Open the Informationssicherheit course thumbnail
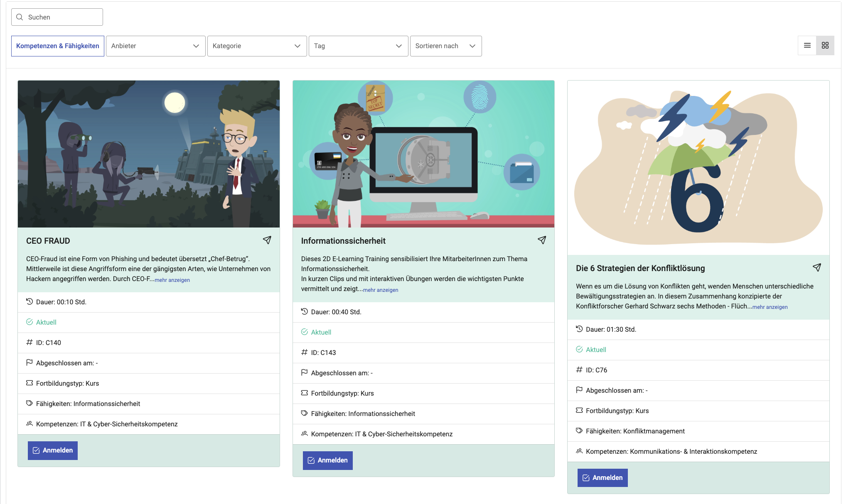The height and width of the screenshot is (504, 846). (x=423, y=154)
